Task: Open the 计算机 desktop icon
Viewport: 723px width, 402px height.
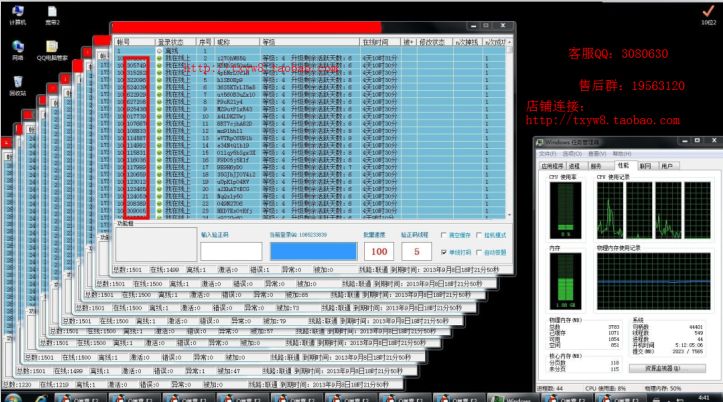Action: pos(18,14)
